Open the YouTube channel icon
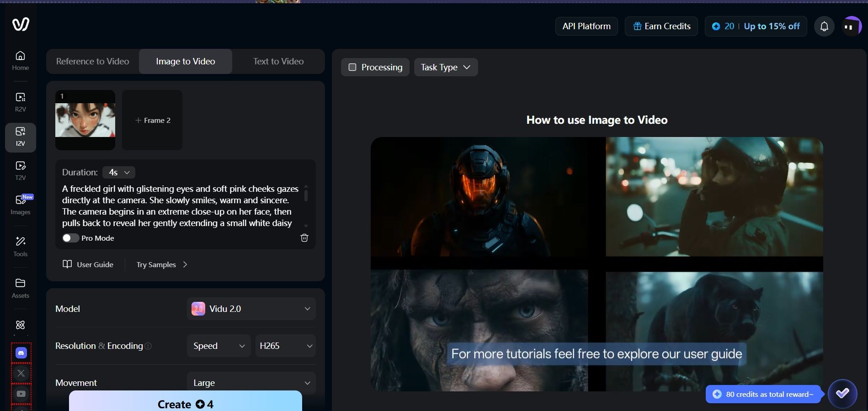 pos(21,394)
